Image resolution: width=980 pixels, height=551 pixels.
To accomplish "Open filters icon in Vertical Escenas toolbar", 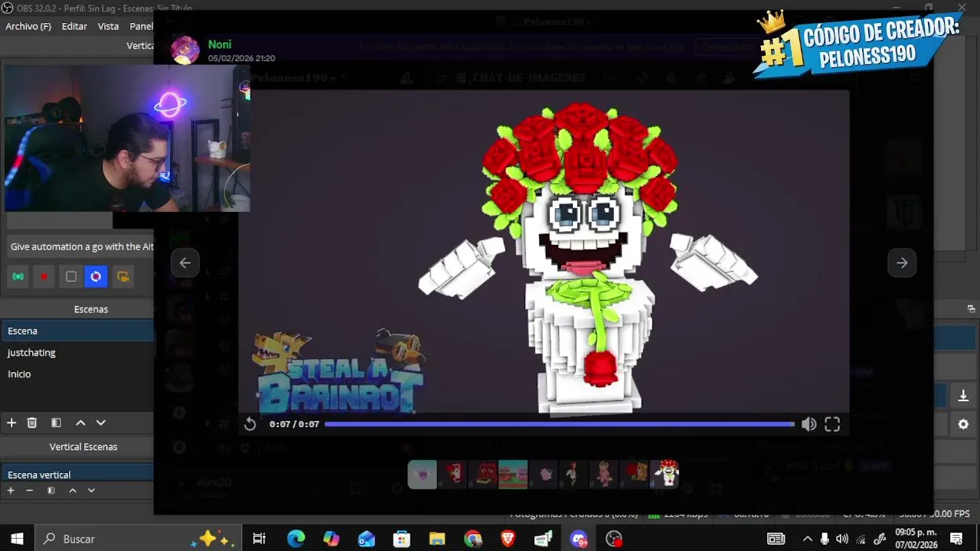I will (x=51, y=491).
